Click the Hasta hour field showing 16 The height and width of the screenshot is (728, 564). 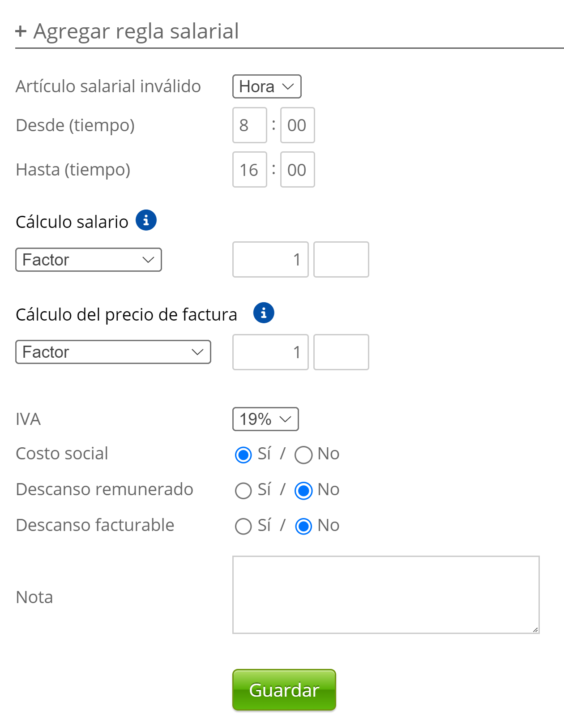249,170
